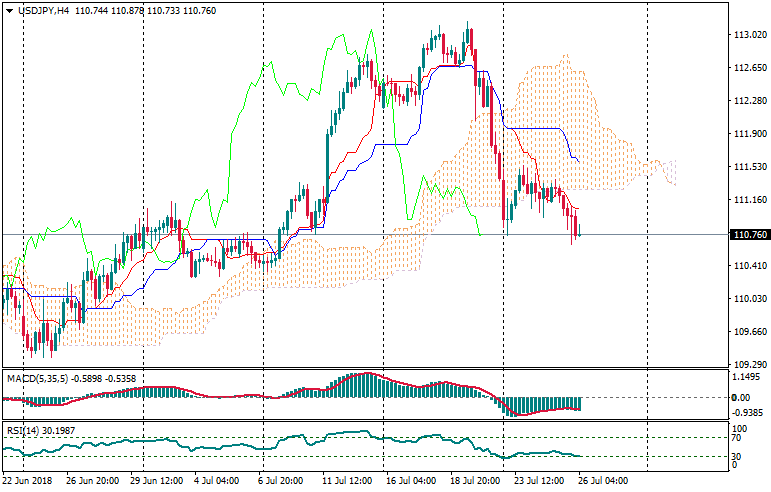The width and height of the screenshot is (771, 492).
Task: Click the MACD -0.9385 scale value
Action: point(747,412)
